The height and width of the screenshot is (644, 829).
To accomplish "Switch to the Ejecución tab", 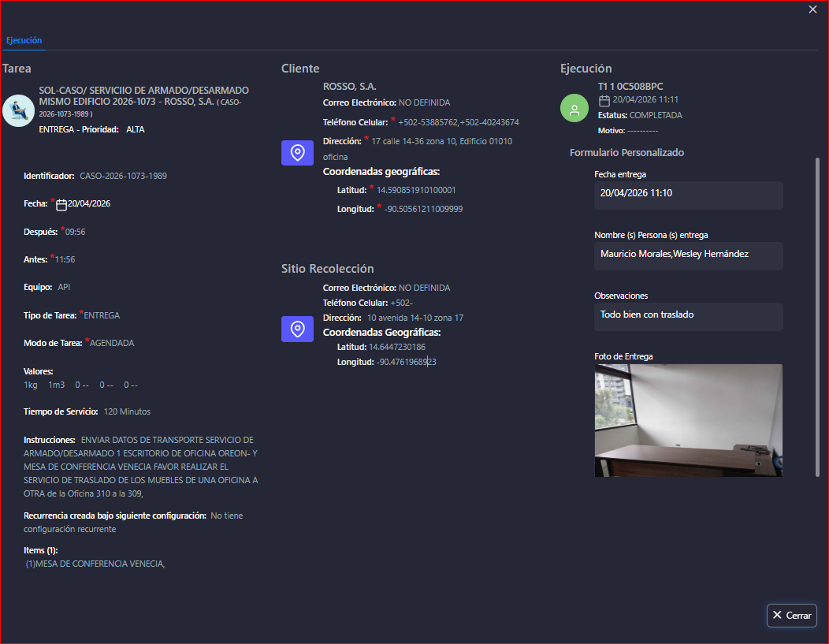I will coord(24,40).
